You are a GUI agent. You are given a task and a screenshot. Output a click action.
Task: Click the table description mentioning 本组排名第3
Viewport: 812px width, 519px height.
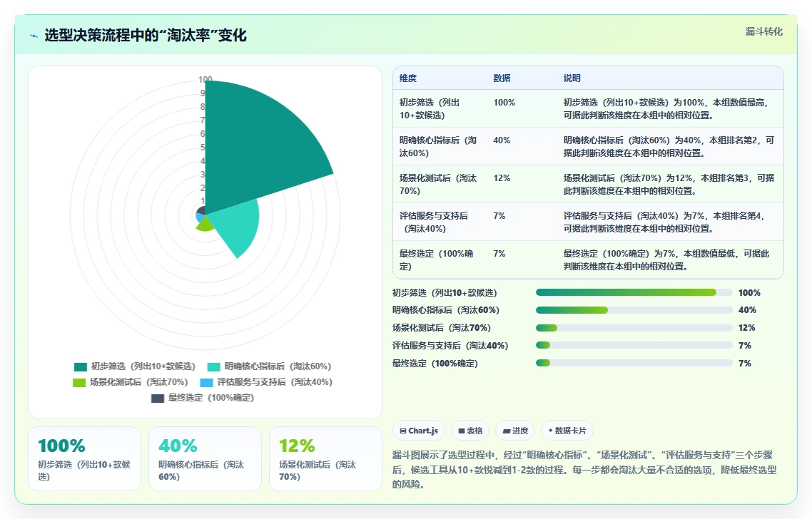pyautogui.click(x=669, y=184)
